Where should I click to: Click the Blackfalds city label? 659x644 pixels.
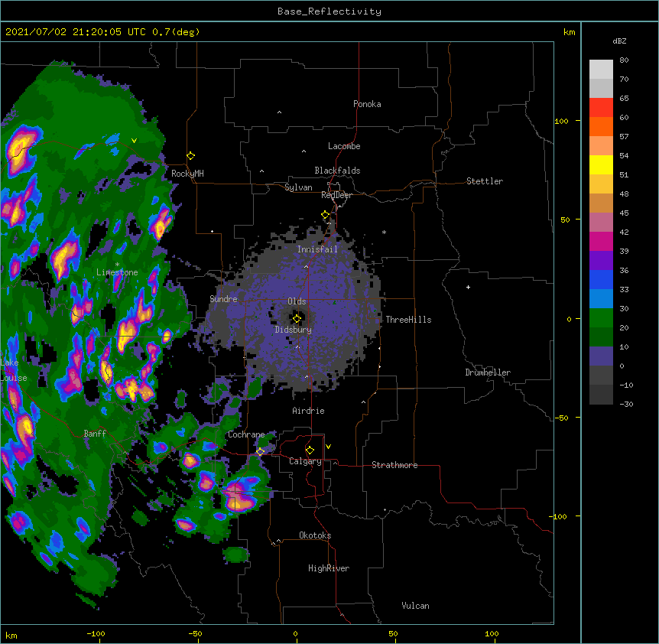337,171
